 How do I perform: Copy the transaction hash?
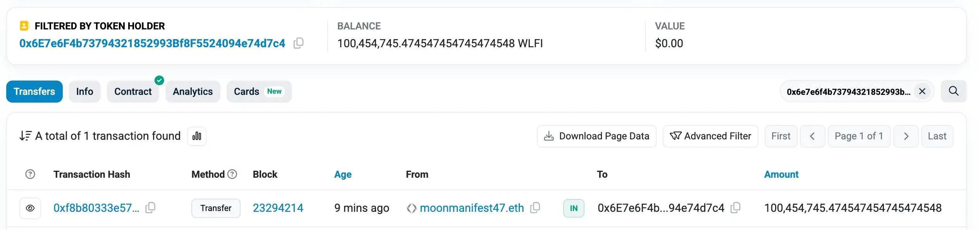coord(150,208)
